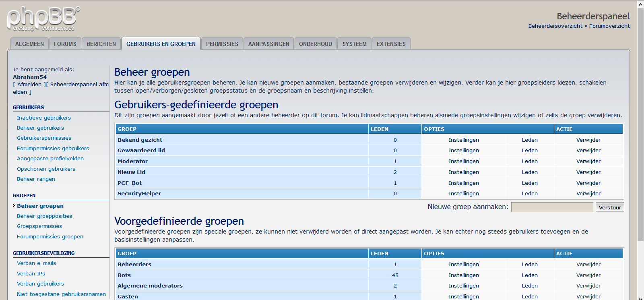
Task: View Leden of Nieuw Lid group
Action: pyautogui.click(x=530, y=172)
